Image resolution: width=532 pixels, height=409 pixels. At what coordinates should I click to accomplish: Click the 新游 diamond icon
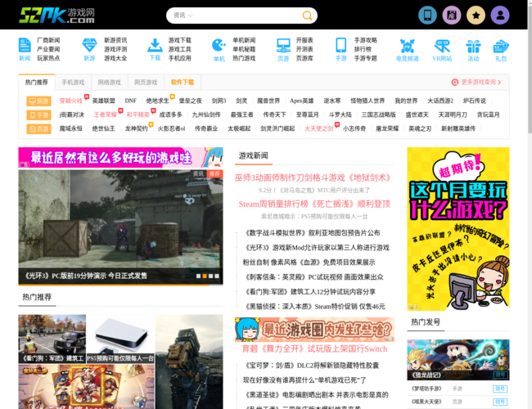(x=89, y=45)
